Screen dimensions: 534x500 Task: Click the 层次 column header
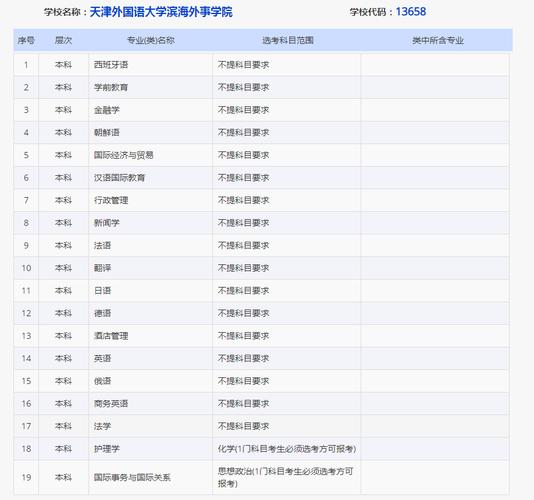pos(63,40)
